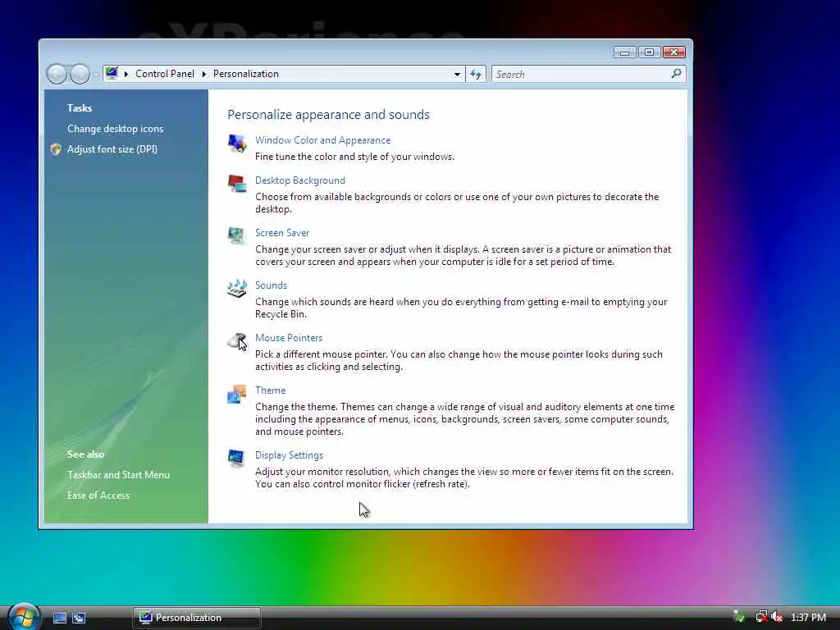The width and height of the screenshot is (840, 630).
Task: Click the Control Panel breadcrumb
Action: tap(165, 74)
